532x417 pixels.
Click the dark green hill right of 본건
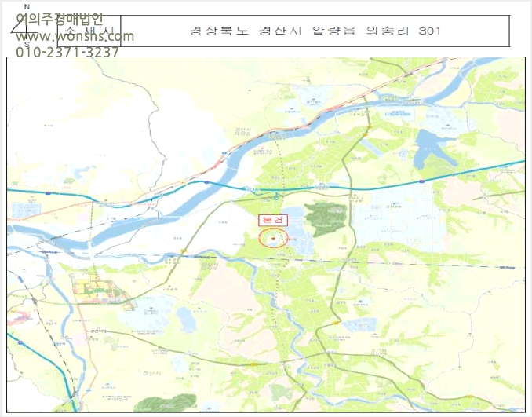(x=326, y=219)
